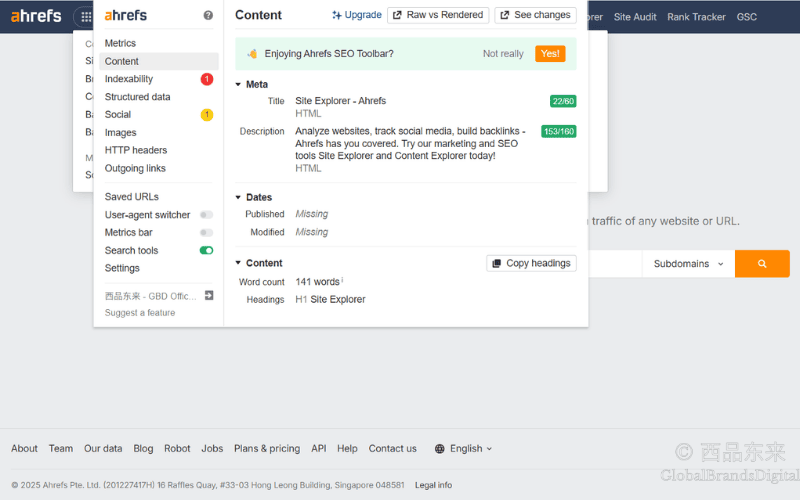
Task: Collapse the Content section triangle
Action: click(238, 263)
